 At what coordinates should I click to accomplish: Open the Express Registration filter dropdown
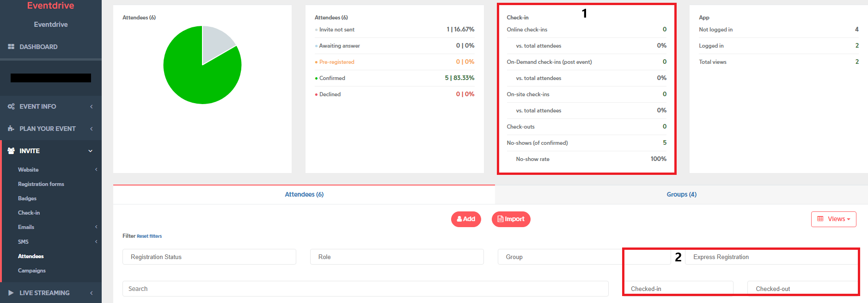click(771, 257)
